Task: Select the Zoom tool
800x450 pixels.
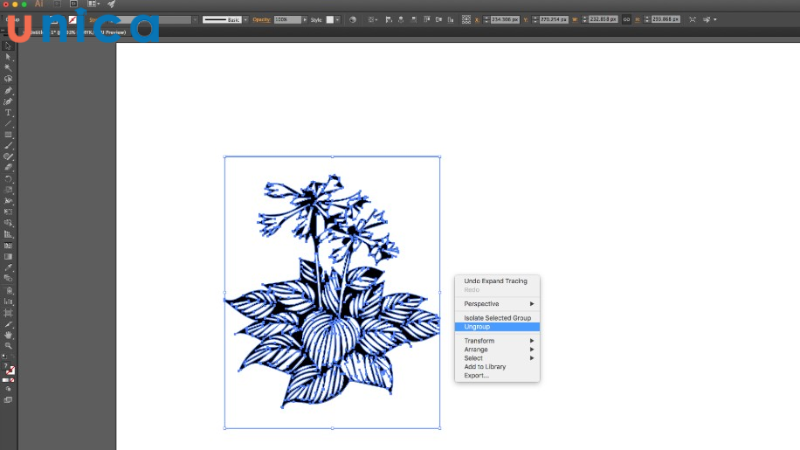Action: tap(8, 346)
